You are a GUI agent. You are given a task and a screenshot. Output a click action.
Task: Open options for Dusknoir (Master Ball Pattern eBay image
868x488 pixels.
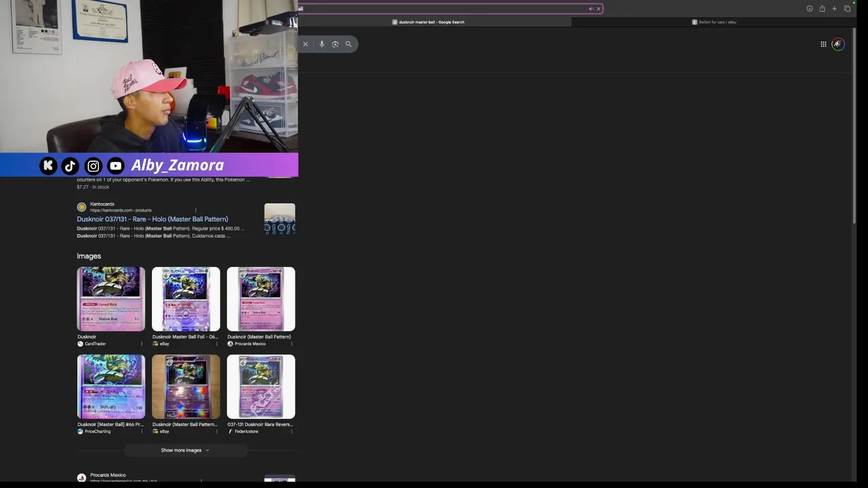217,431
